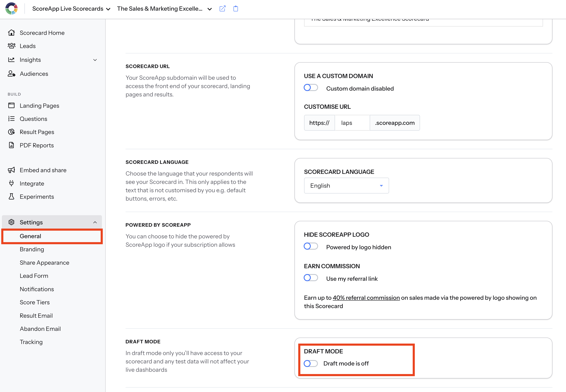Click the 40% referral commission link
Viewport: 566px width, 392px height.
tap(366, 298)
